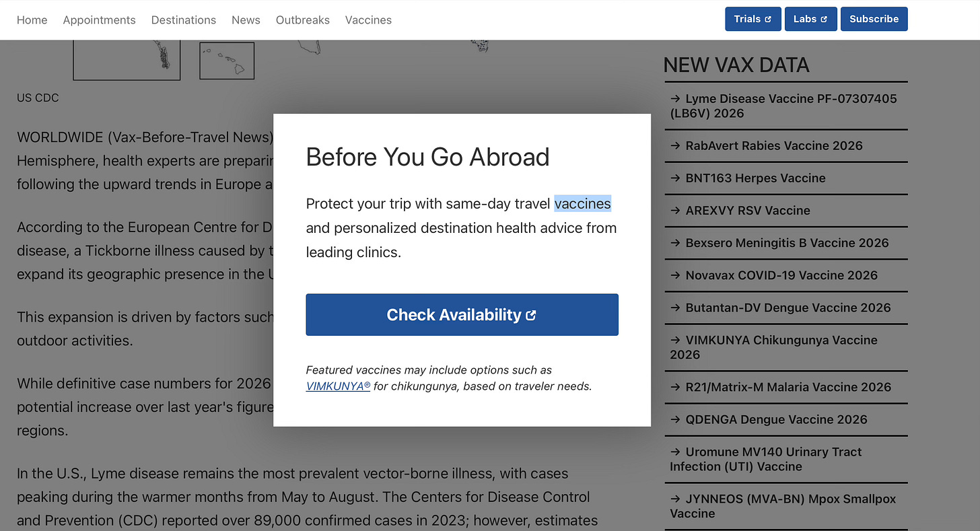Click the Hawaii inset map thumbnail

click(227, 61)
